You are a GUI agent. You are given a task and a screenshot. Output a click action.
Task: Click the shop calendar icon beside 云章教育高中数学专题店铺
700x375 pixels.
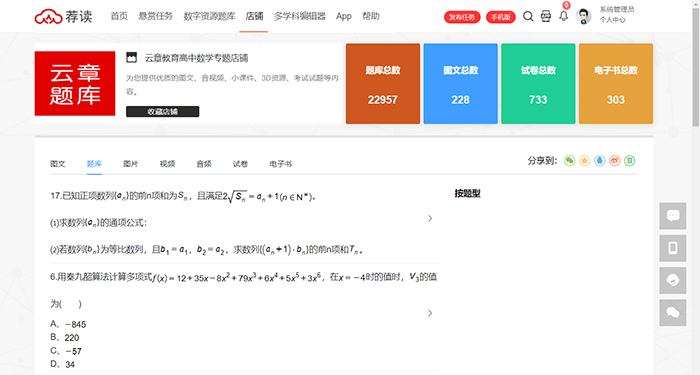131,57
